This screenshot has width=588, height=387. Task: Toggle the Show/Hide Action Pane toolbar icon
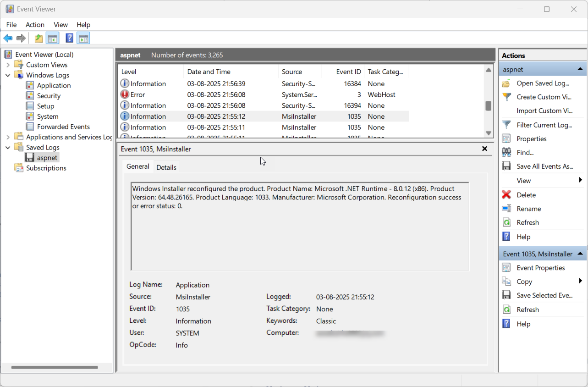point(83,39)
